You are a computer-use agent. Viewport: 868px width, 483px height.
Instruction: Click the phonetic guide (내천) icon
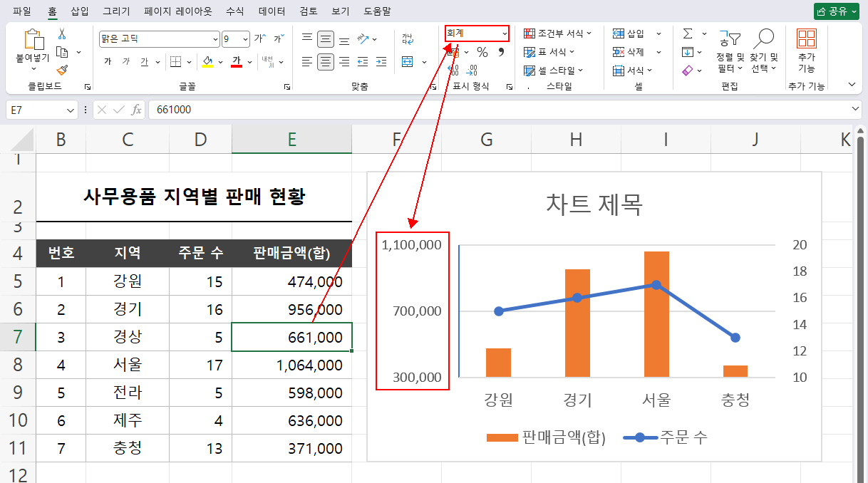pyautogui.click(x=267, y=62)
